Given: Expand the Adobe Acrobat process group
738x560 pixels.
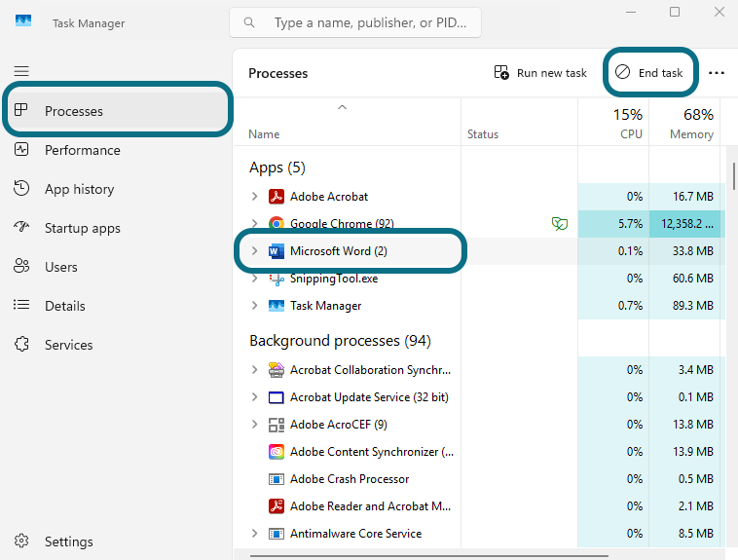Looking at the screenshot, I should 255,197.
